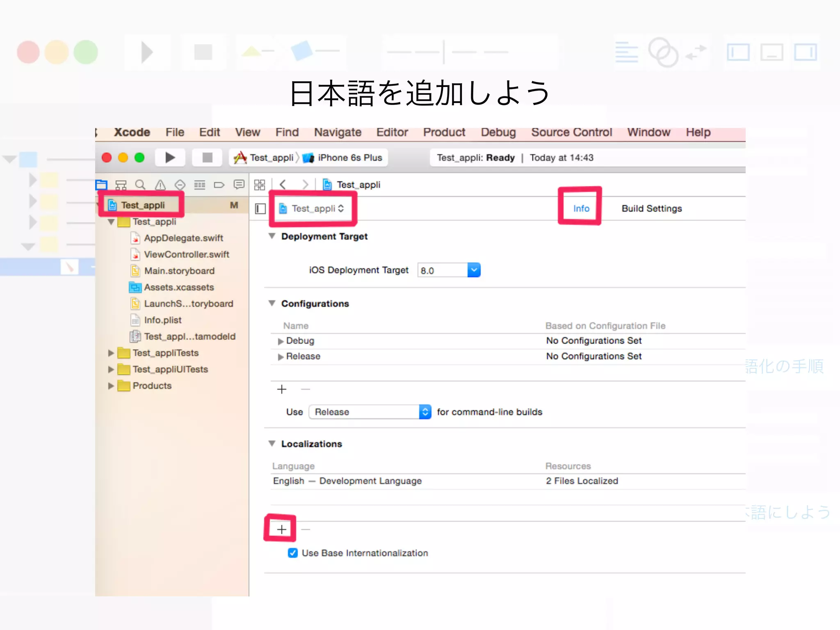Add a configuration with the plus button
This screenshot has width=840, height=630.
tap(282, 389)
